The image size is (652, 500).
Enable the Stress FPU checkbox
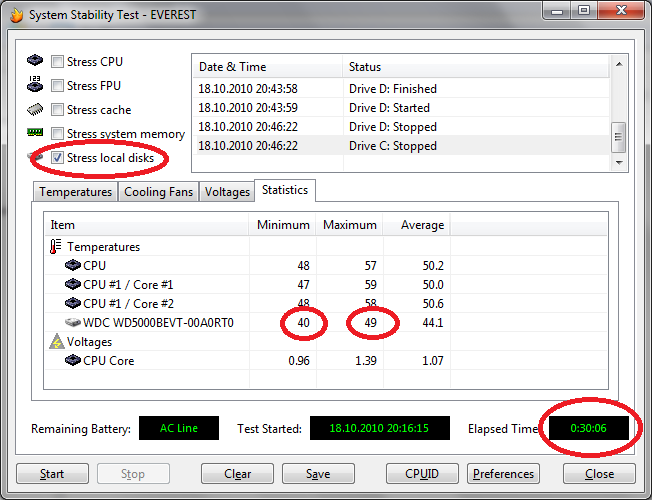(x=57, y=86)
